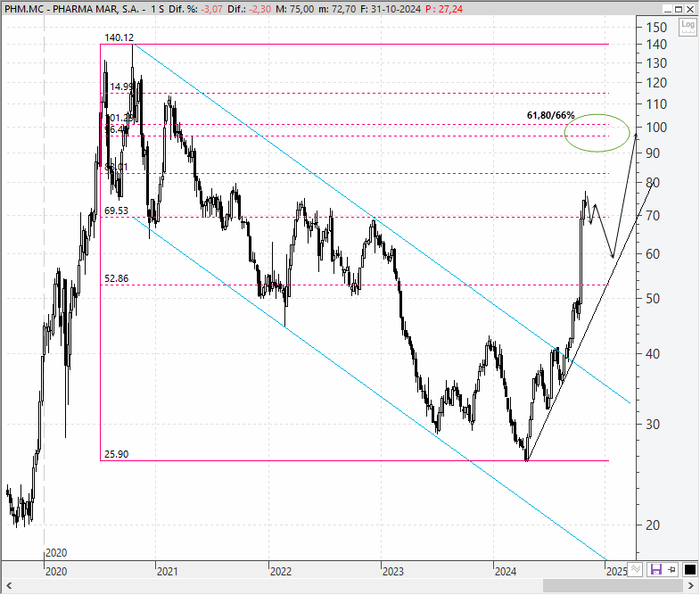Click the double chevron down icon
Screen dimensions: 700x595
tap(635, 569)
